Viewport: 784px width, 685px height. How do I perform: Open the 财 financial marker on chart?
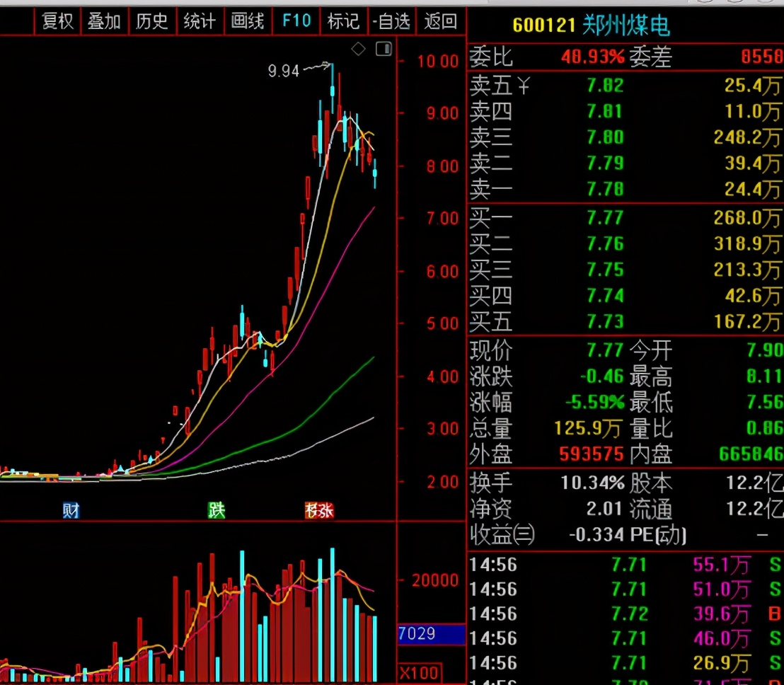[x=71, y=510]
